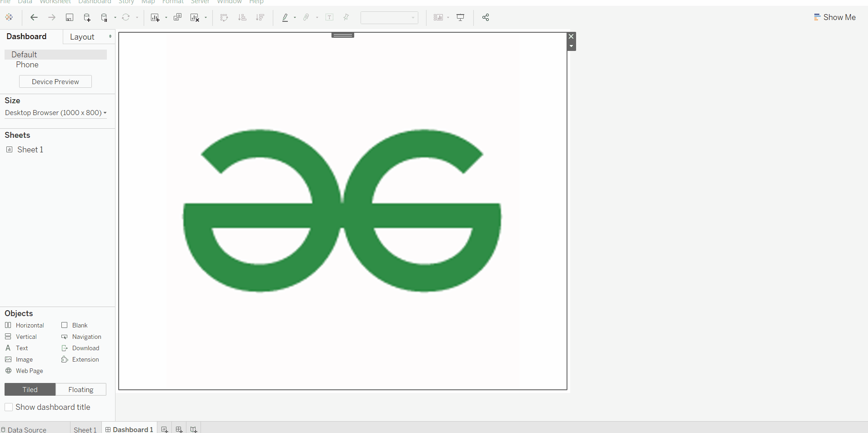
Task: Click the Highlight pen icon
Action: tap(285, 17)
